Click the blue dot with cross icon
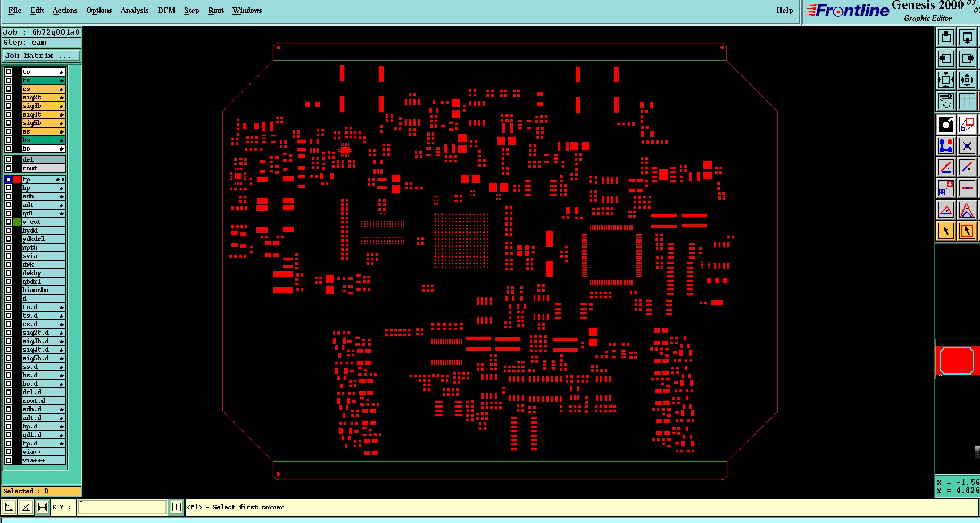Image resolution: width=980 pixels, height=523 pixels. [967, 146]
